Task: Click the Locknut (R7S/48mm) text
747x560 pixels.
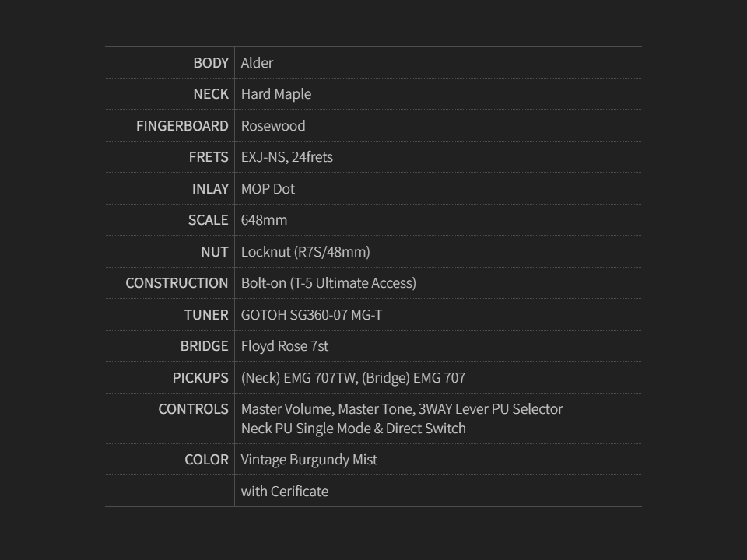Action: (x=305, y=252)
